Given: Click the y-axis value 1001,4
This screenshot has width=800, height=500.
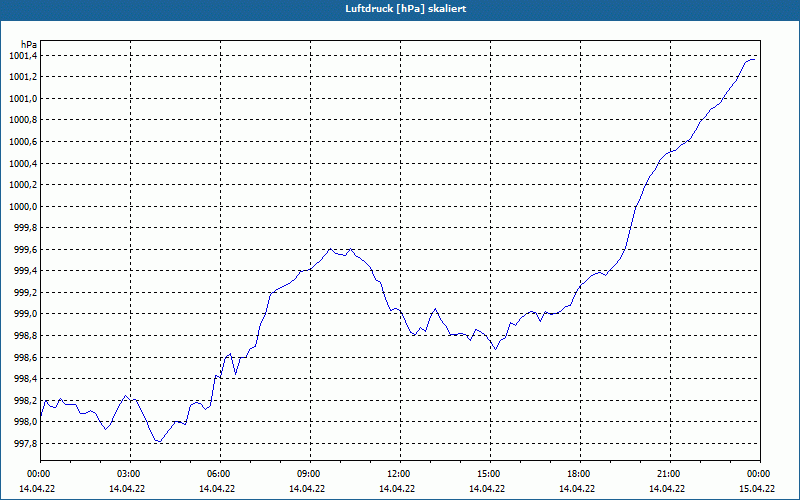Looking at the screenshot, I should [23, 56].
